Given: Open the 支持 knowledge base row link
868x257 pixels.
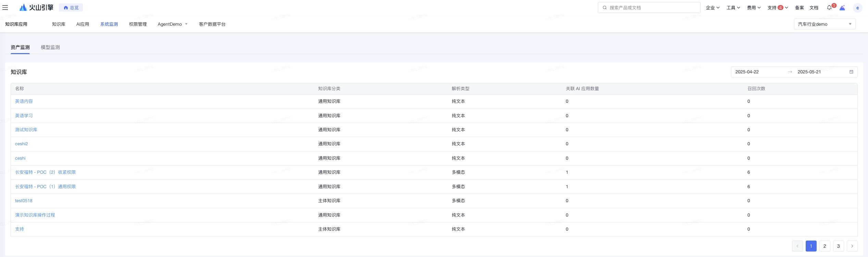Looking at the screenshot, I should tap(20, 229).
